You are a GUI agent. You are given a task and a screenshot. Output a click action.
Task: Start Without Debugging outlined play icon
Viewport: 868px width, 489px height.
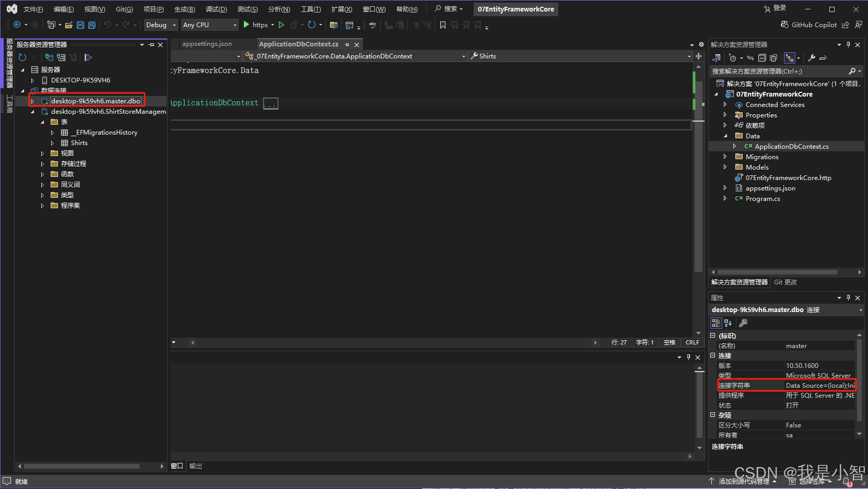coord(281,25)
